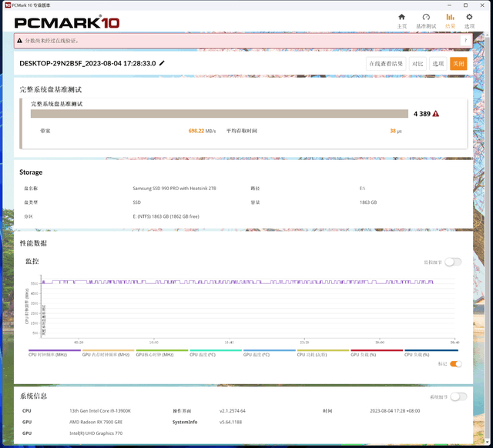
Task: Enable the 系统细节 system details switch
Action: click(x=458, y=396)
